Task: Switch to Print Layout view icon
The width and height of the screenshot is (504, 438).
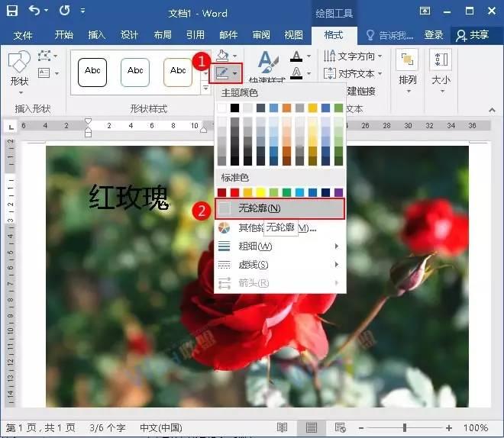Action: coord(312,428)
